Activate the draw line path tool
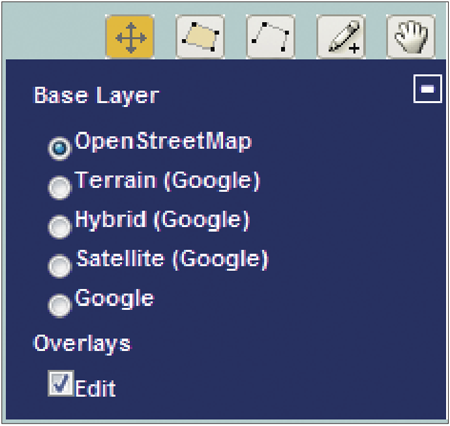Image resolution: width=450 pixels, height=426 pixels. click(x=270, y=37)
